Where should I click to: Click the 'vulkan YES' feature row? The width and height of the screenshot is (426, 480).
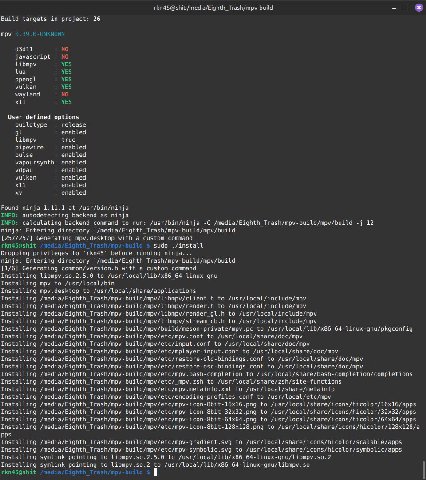pos(43,87)
